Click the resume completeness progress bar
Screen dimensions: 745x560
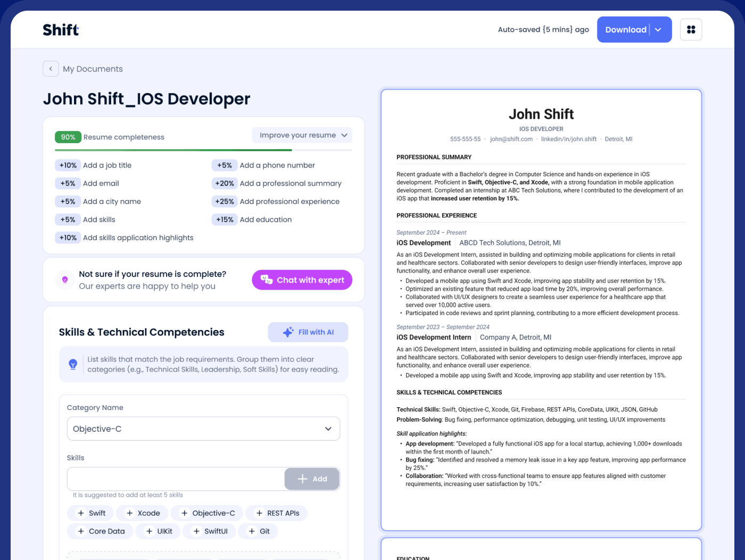(203, 150)
